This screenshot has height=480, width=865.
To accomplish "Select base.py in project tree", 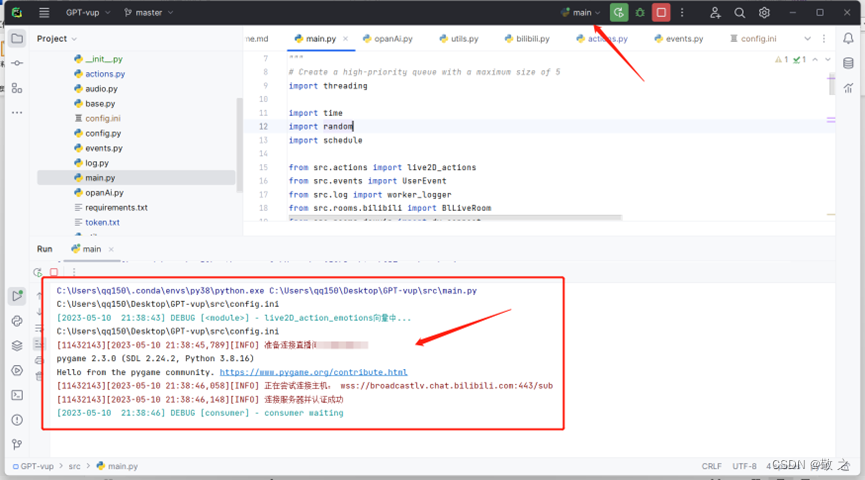I will [94, 103].
